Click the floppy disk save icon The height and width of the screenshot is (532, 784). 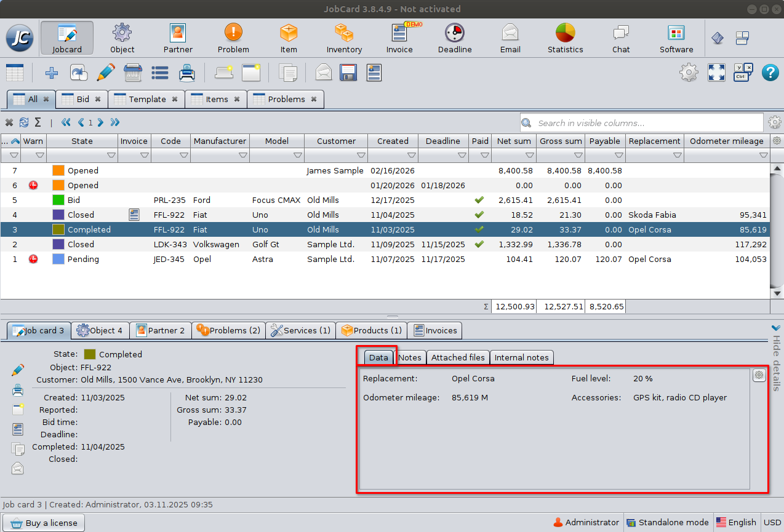(x=349, y=73)
